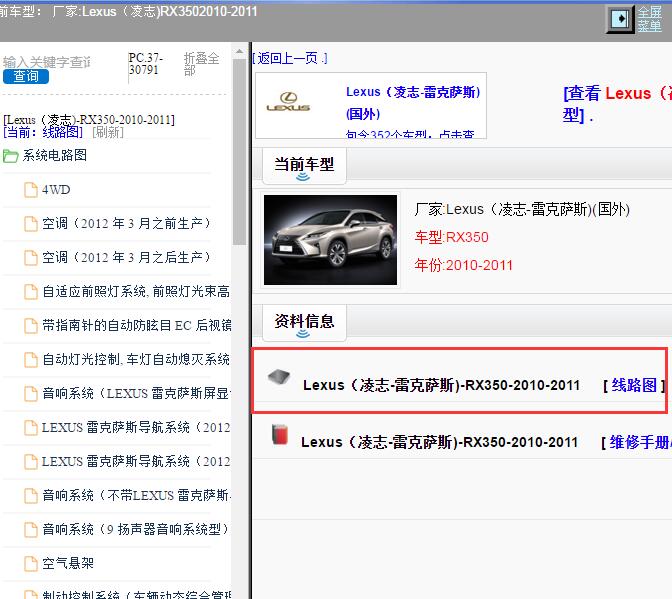This screenshot has width=672, height=599.
Task: Click the RX350 car photo thumbnail
Action: 330,240
